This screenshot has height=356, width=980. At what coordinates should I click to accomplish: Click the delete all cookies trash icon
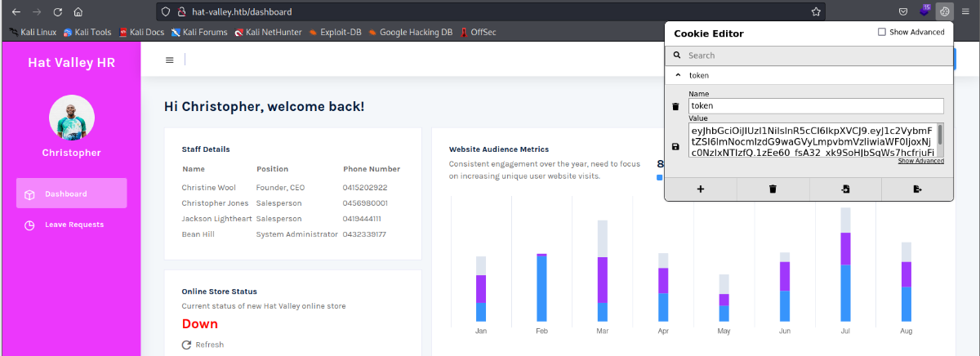click(x=773, y=189)
